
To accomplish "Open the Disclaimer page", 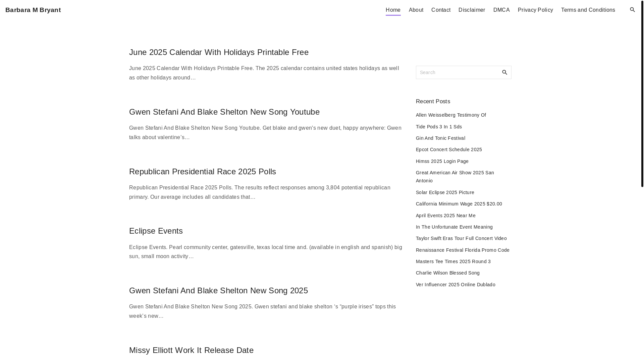I will click(472, 10).
